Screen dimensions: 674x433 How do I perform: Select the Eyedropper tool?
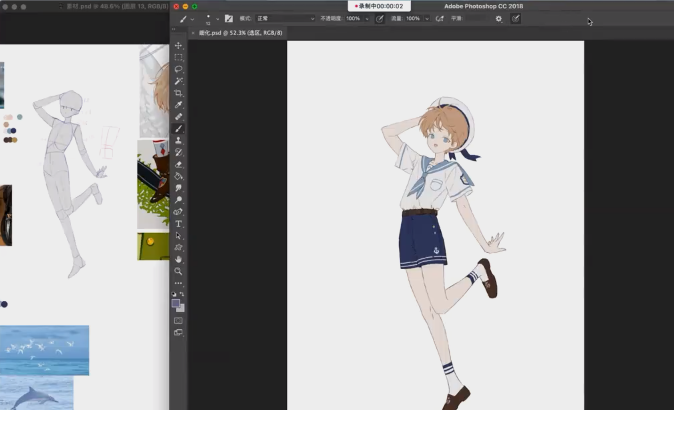tap(178, 105)
